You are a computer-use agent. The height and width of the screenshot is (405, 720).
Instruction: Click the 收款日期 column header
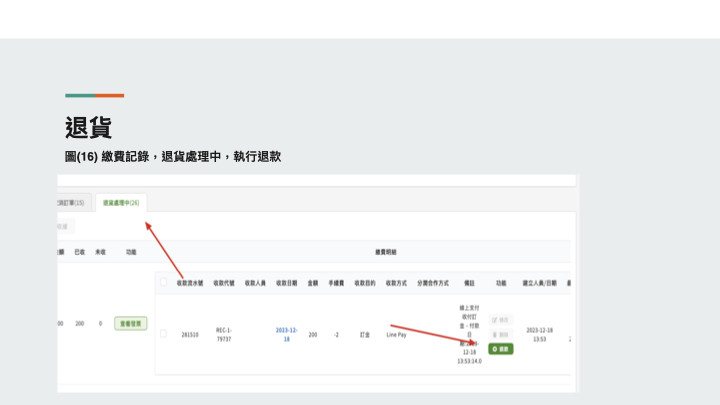click(287, 283)
